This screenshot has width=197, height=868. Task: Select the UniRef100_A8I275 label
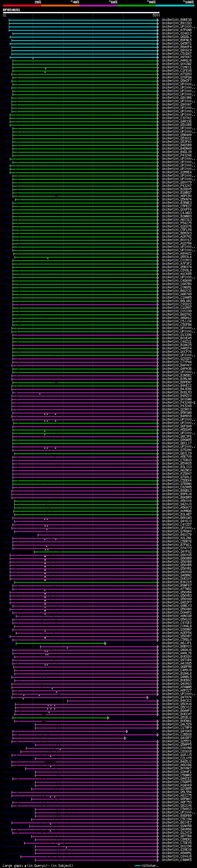(177, 795)
